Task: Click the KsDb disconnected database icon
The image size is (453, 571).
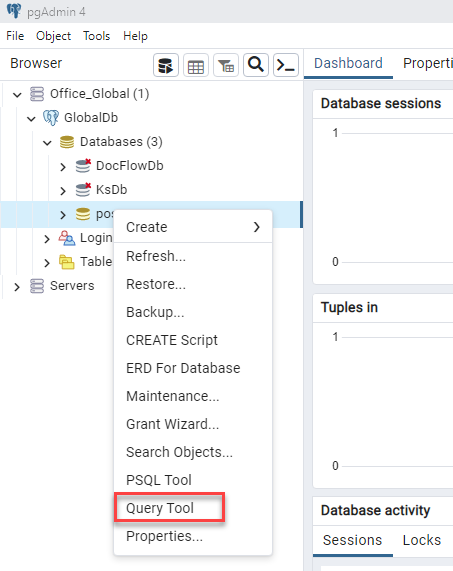Action: pyautogui.click(x=83, y=190)
